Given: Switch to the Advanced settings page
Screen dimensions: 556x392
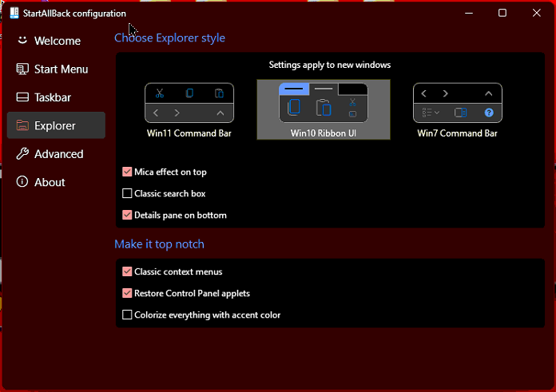Looking at the screenshot, I should pyautogui.click(x=58, y=154).
